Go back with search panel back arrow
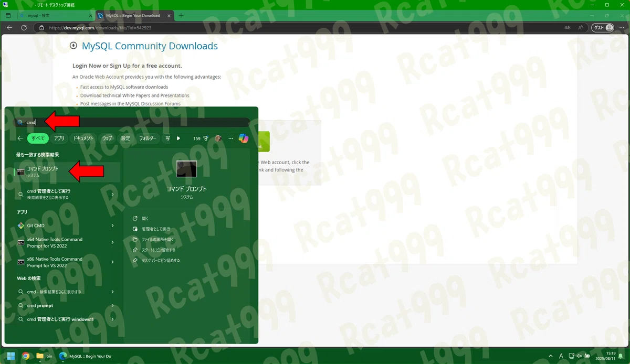This screenshot has height=364, width=630. point(20,138)
